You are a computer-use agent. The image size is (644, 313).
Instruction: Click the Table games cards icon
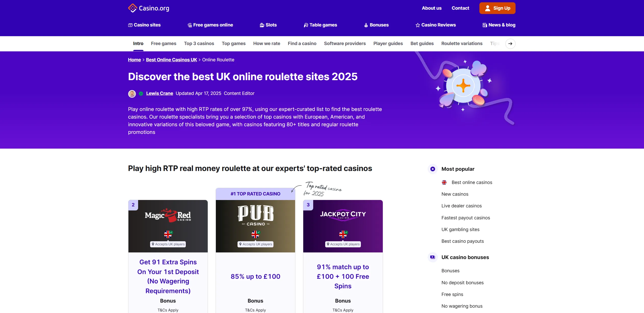(x=306, y=25)
